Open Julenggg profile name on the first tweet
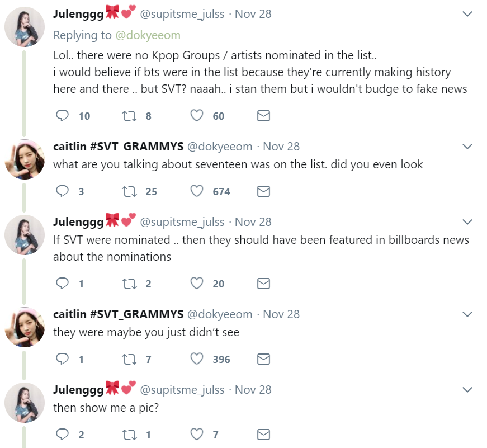The height and width of the screenshot is (448, 487). point(78,14)
